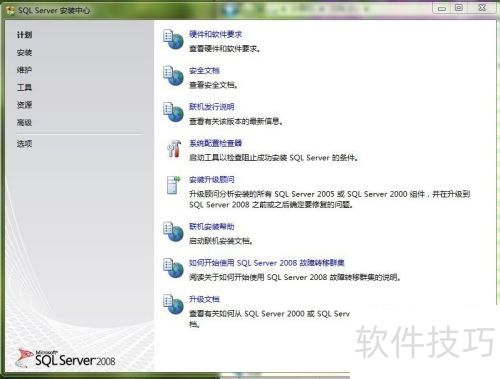Click the 安全文档 document icon

(173, 76)
